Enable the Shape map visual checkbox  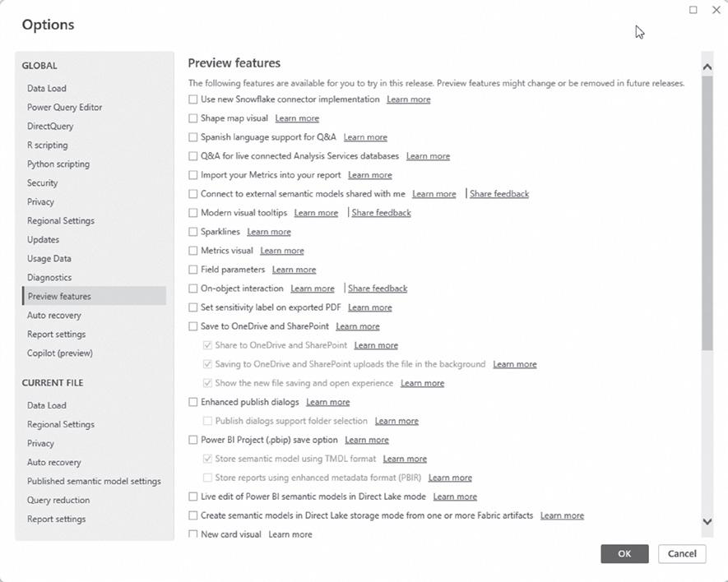[x=193, y=118]
